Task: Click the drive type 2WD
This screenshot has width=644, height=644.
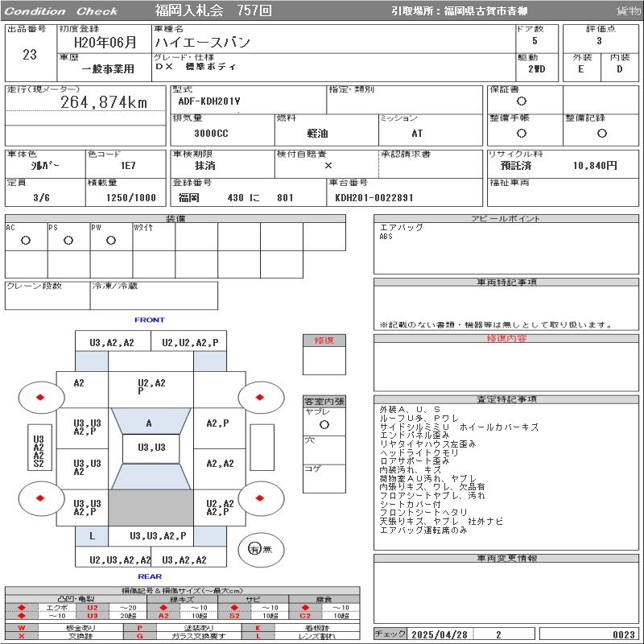Action: pyautogui.click(x=537, y=69)
